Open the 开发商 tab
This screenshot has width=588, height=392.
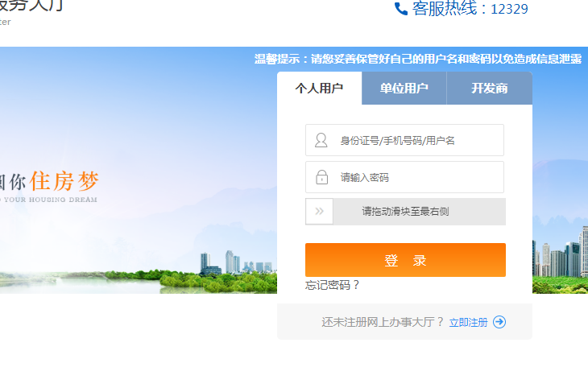coord(490,88)
